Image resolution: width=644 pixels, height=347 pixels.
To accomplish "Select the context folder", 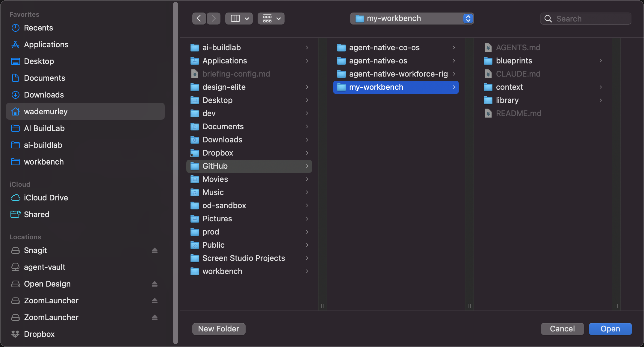I will coord(543,87).
